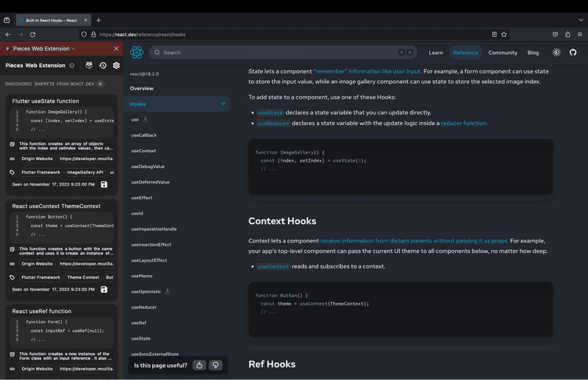Click the site padlock icon
The width and height of the screenshot is (588, 380).
93,34
